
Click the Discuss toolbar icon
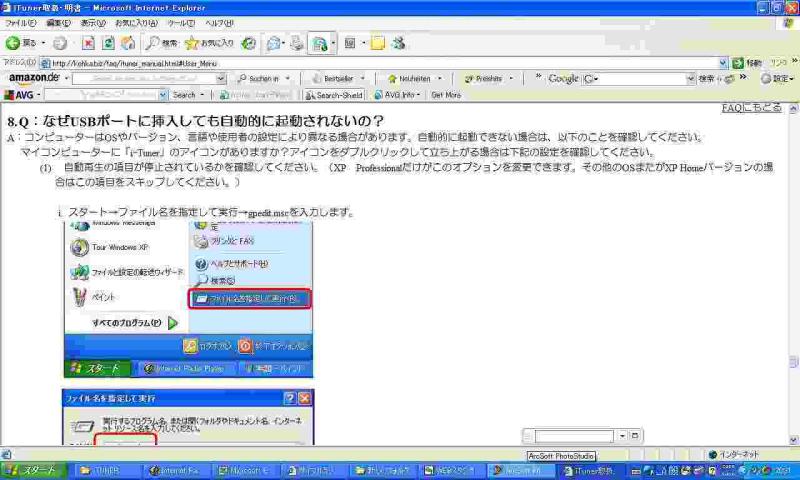350,43
